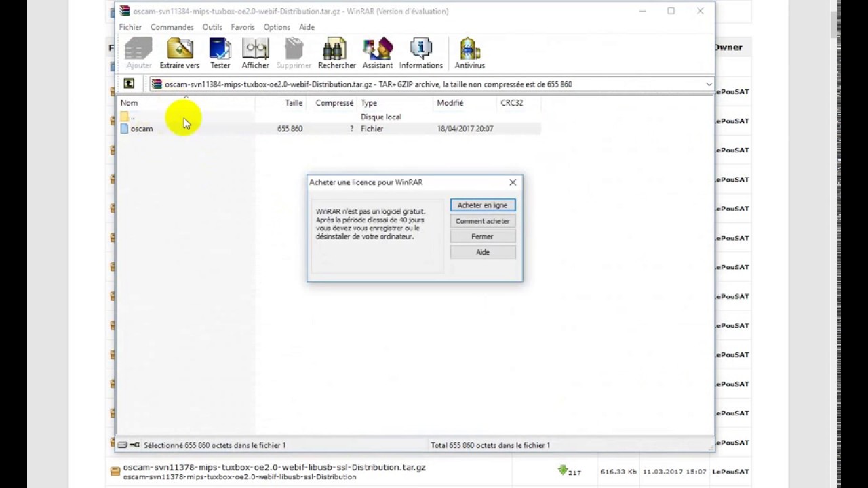Sort by the Nom column header
868x488 pixels.
(x=186, y=103)
